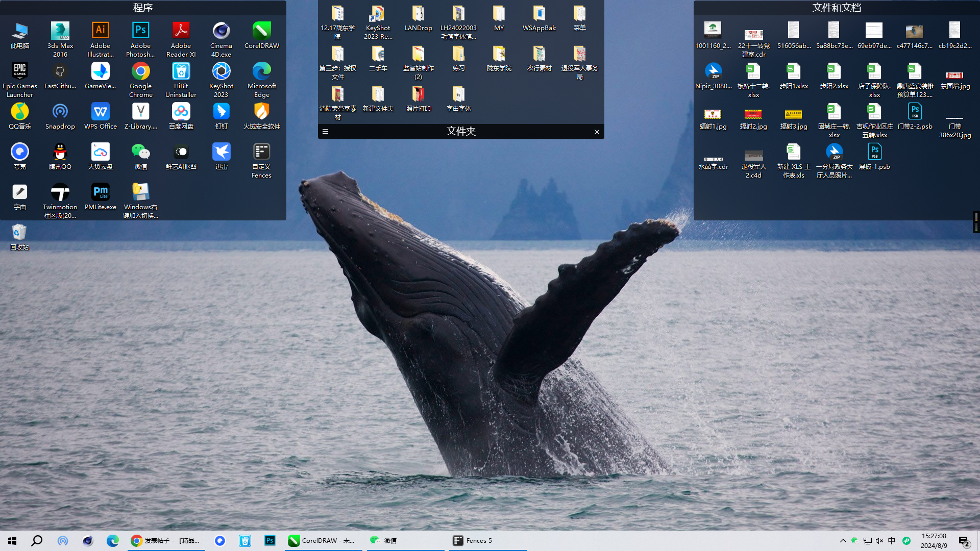
Task: Select the QQ音乐 icon
Action: tap(20, 116)
